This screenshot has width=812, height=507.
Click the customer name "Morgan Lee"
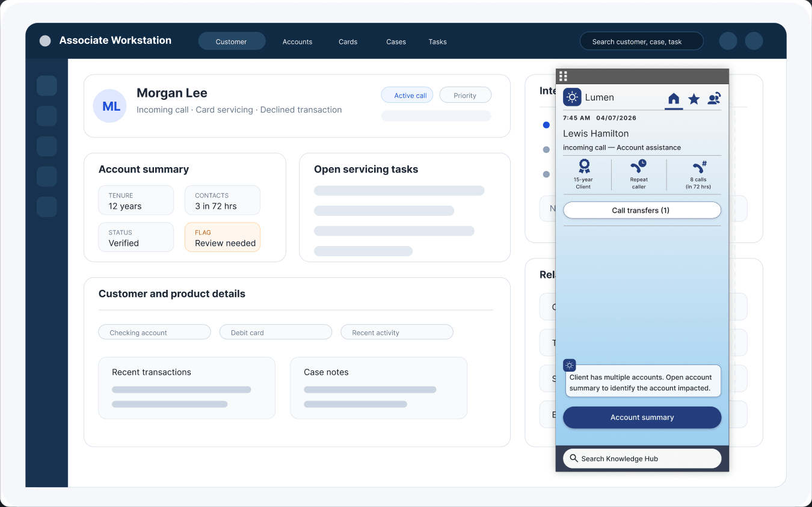[172, 93]
